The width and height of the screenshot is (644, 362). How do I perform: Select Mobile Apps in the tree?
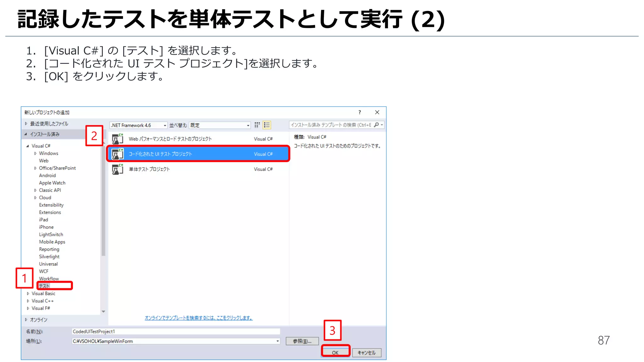coord(52,242)
